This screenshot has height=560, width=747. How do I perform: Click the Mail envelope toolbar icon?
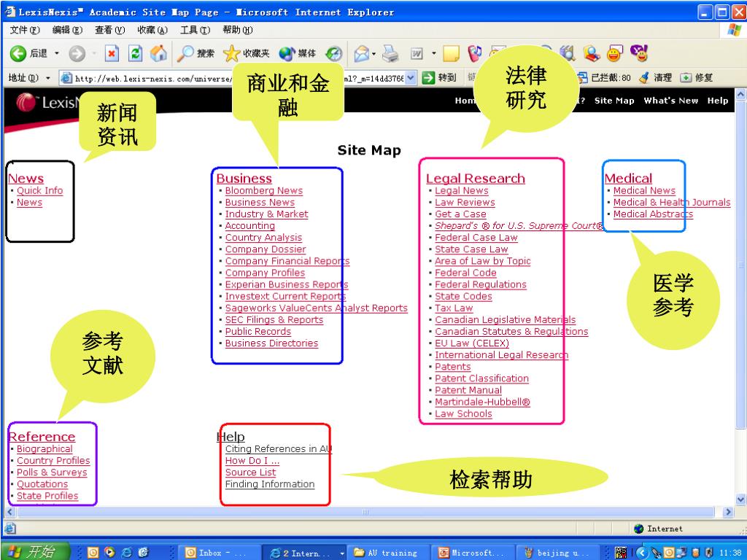coord(362,53)
